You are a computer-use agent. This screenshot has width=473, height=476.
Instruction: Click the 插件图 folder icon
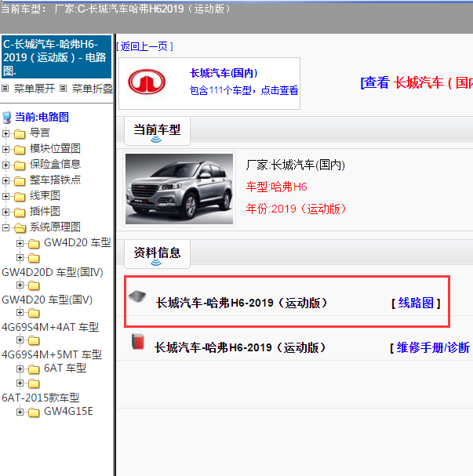(20, 213)
